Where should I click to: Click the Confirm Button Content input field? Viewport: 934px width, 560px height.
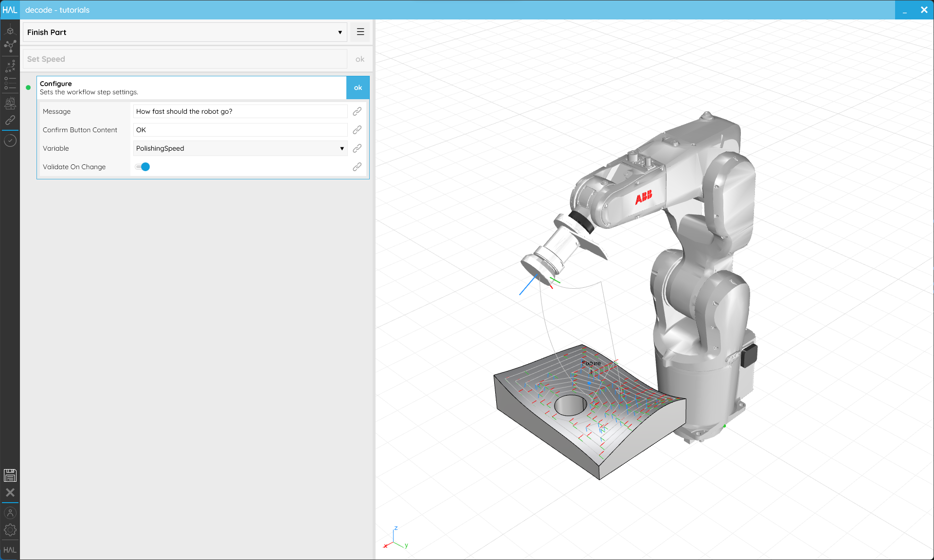click(x=240, y=130)
